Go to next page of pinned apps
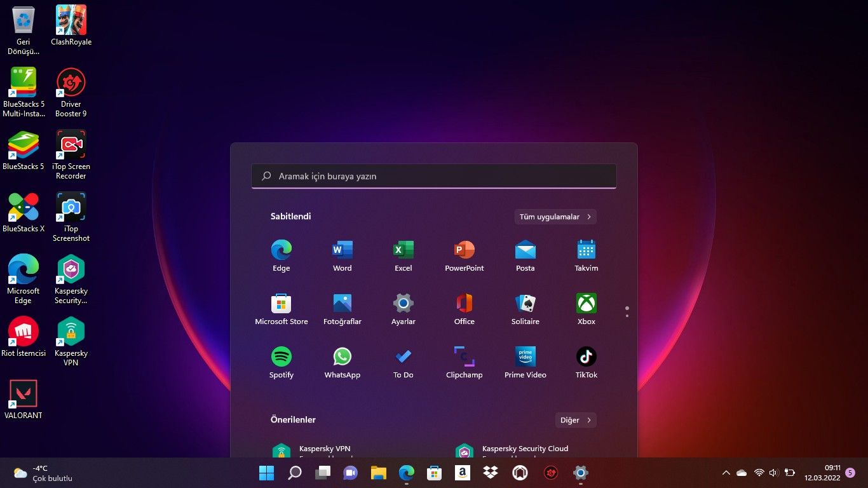The image size is (868, 488). (x=627, y=316)
